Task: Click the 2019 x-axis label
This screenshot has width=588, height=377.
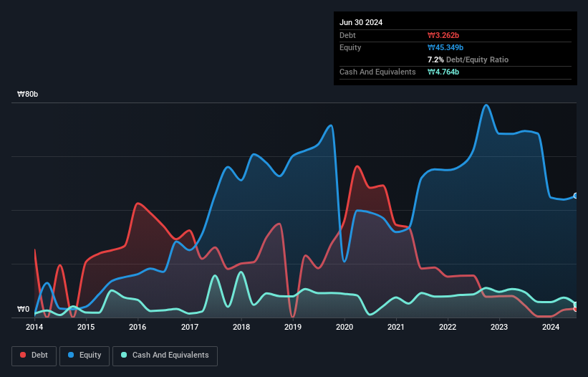Action: (293, 327)
